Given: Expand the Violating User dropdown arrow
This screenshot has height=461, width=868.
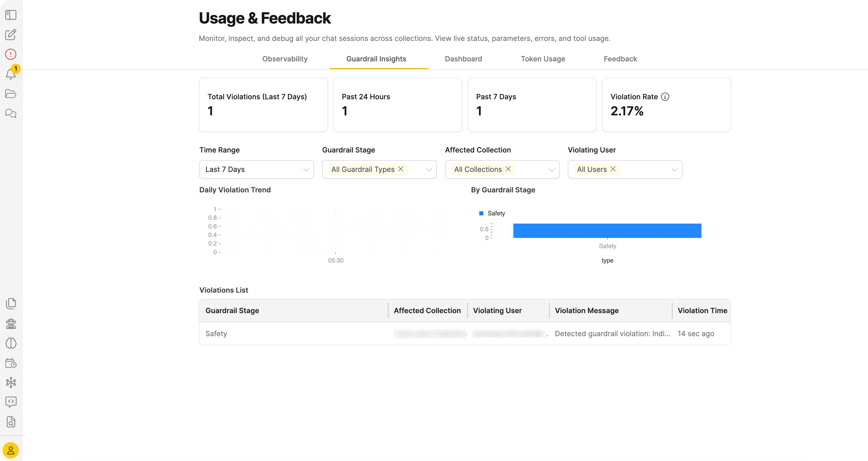Looking at the screenshot, I should [x=674, y=170].
